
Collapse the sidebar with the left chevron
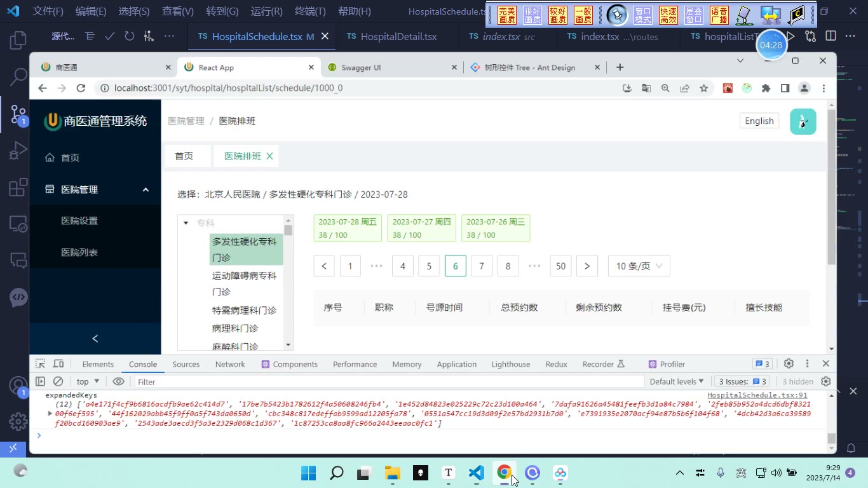(95, 339)
